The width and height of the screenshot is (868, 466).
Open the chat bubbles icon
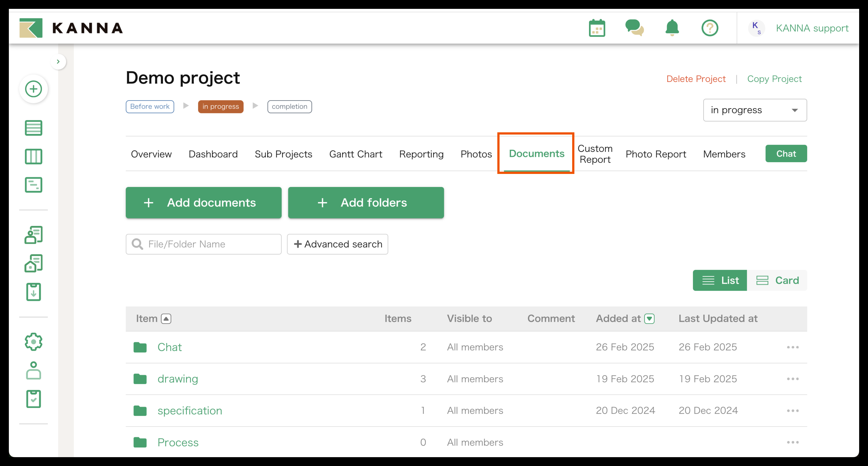(x=634, y=28)
